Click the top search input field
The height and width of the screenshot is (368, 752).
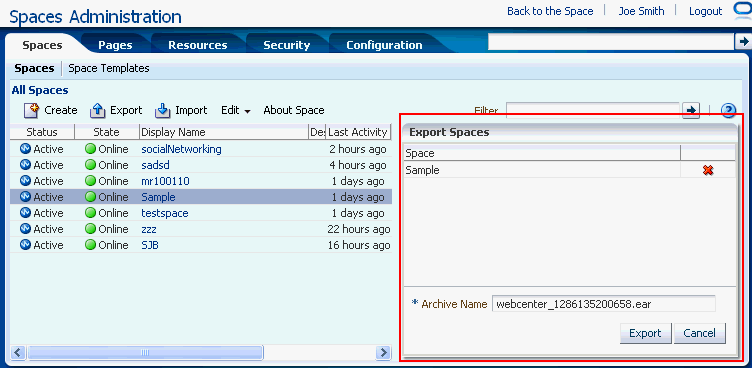pyautogui.click(x=611, y=42)
